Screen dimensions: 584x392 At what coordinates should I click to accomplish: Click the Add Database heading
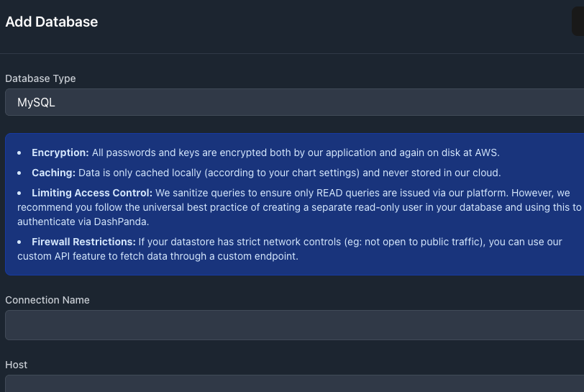click(52, 22)
